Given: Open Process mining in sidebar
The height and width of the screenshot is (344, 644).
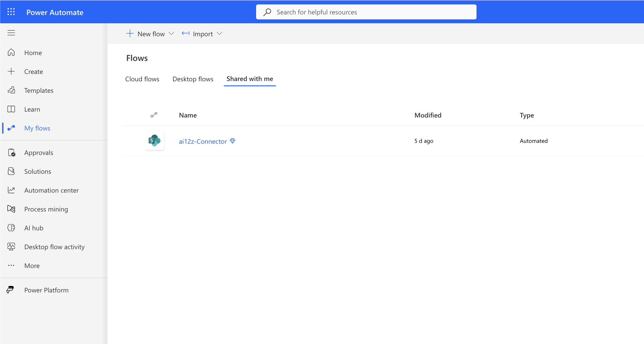Looking at the screenshot, I should pyautogui.click(x=46, y=209).
